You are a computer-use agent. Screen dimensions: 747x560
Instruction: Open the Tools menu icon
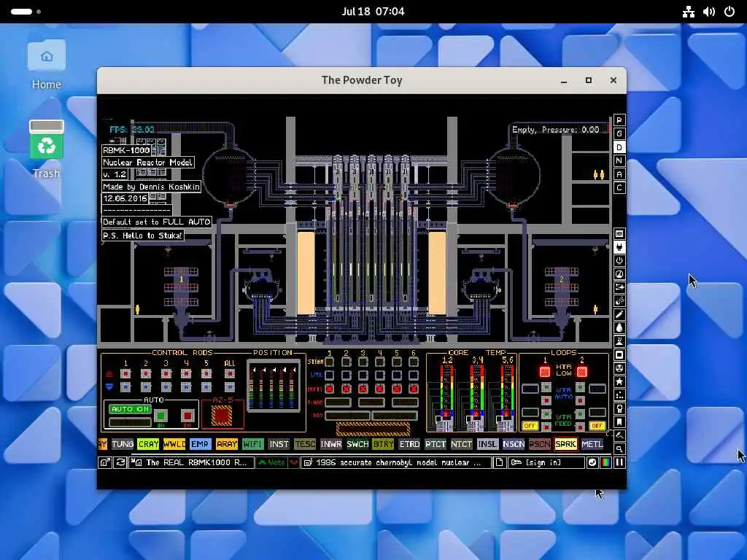[619, 408]
